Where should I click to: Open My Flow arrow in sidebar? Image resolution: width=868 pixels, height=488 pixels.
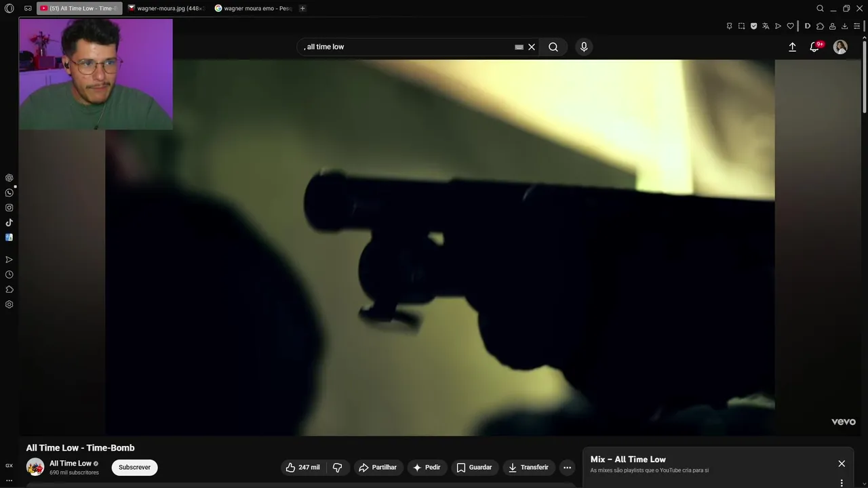[x=9, y=260]
